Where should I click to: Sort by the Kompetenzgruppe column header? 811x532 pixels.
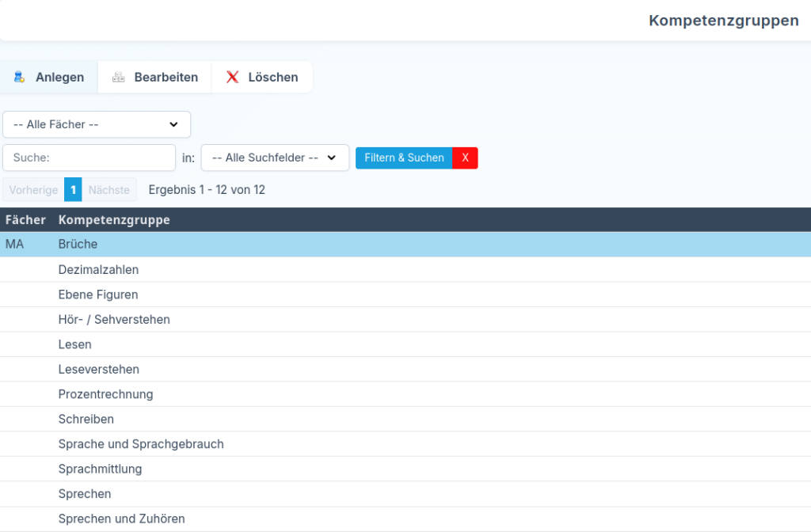(x=114, y=220)
